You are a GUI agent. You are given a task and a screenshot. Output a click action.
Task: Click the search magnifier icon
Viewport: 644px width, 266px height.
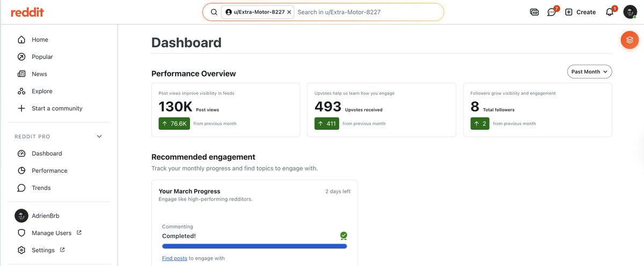click(x=214, y=12)
